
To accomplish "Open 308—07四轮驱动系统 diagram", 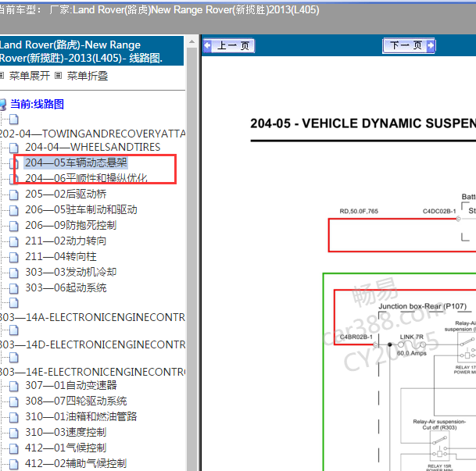I will (x=76, y=401).
